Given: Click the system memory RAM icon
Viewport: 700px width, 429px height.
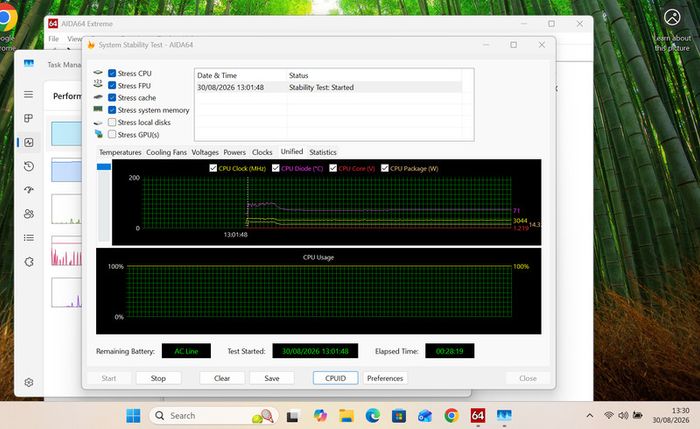Looking at the screenshot, I should point(98,109).
